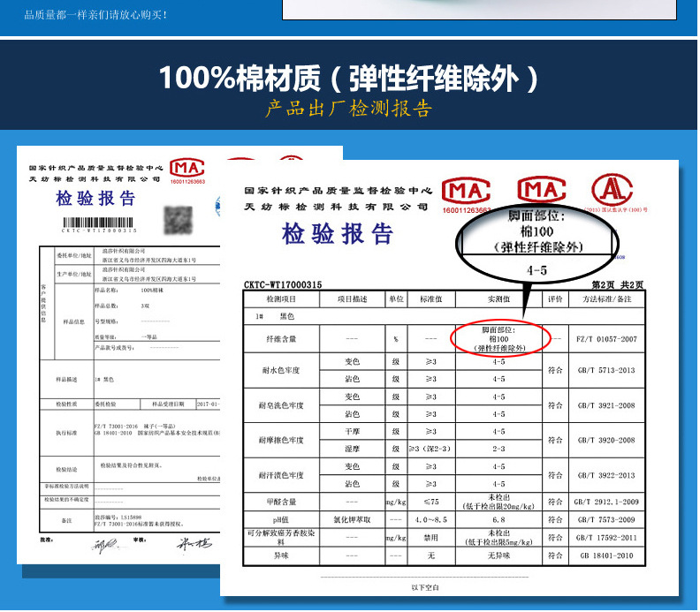The width and height of the screenshot is (700, 612).
Task: Click the formaldehyde limit "≤75"
Action: coord(430,502)
